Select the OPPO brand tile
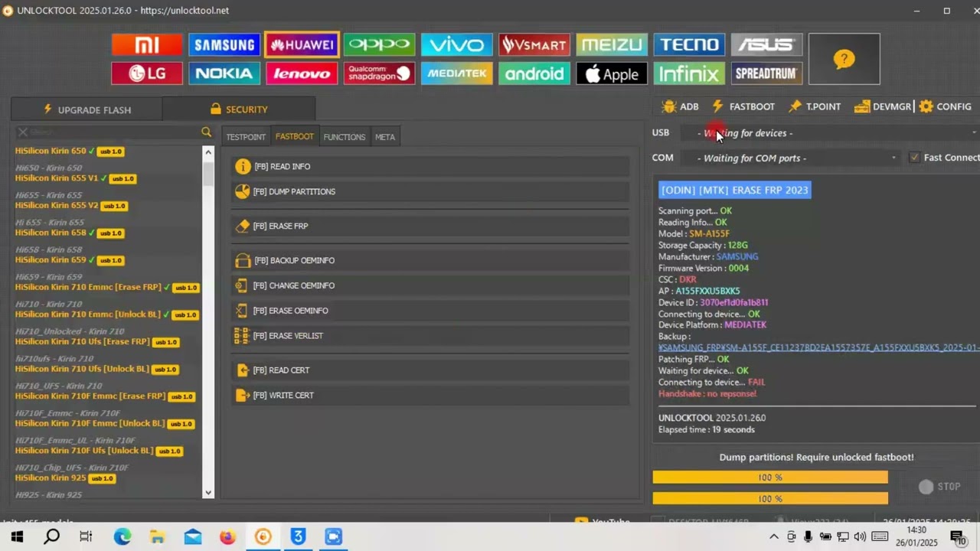 pos(379,45)
